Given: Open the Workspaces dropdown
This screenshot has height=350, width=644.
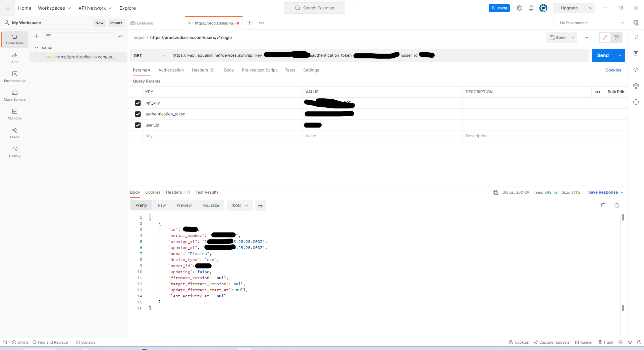Looking at the screenshot, I should 54,8.
